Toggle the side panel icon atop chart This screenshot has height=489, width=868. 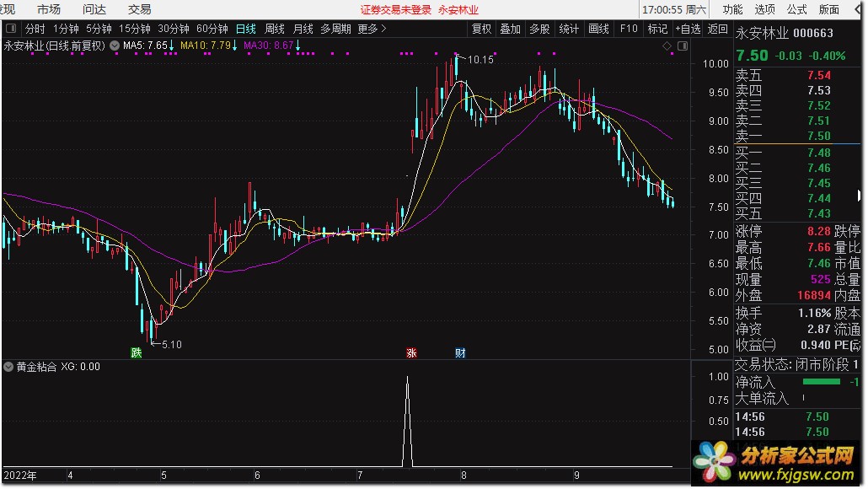(683, 46)
